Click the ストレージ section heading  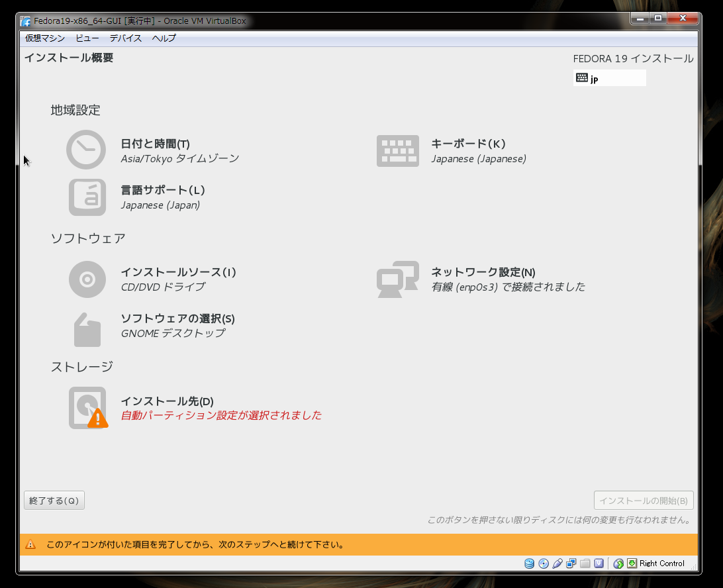(82, 367)
